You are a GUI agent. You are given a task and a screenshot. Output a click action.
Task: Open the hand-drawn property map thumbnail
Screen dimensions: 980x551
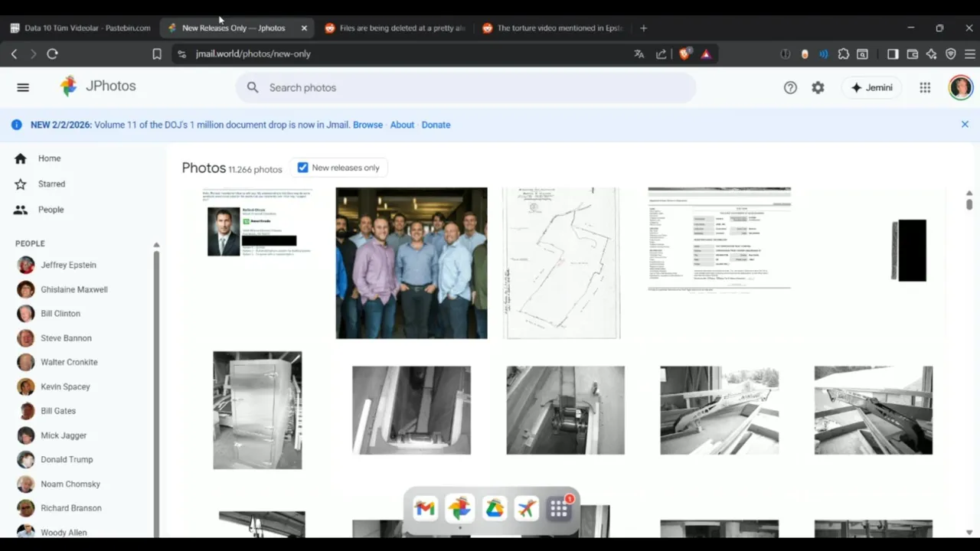pyautogui.click(x=561, y=262)
